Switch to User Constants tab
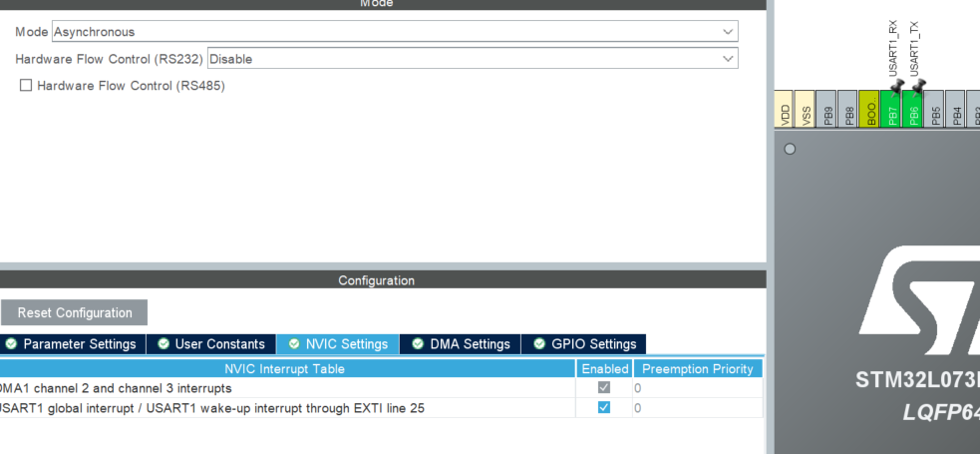Screen dimensions: 980x454 point(211,344)
